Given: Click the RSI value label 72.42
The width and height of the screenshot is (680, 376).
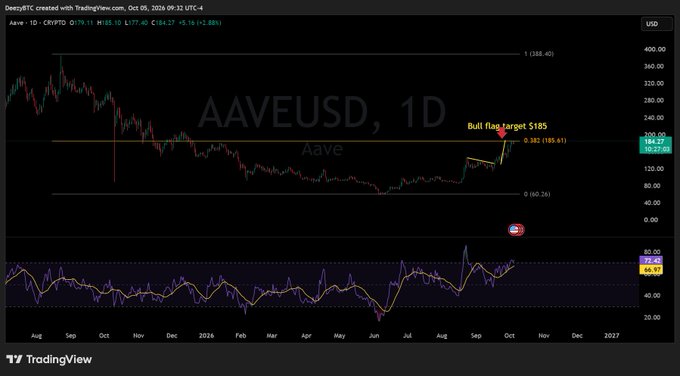Looking at the screenshot, I should (x=650, y=260).
